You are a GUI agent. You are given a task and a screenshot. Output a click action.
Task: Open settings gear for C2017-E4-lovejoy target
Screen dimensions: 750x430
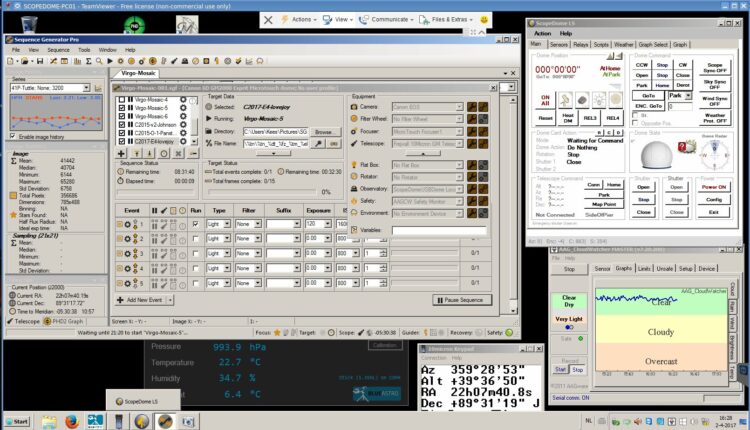[x=183, y=142]
